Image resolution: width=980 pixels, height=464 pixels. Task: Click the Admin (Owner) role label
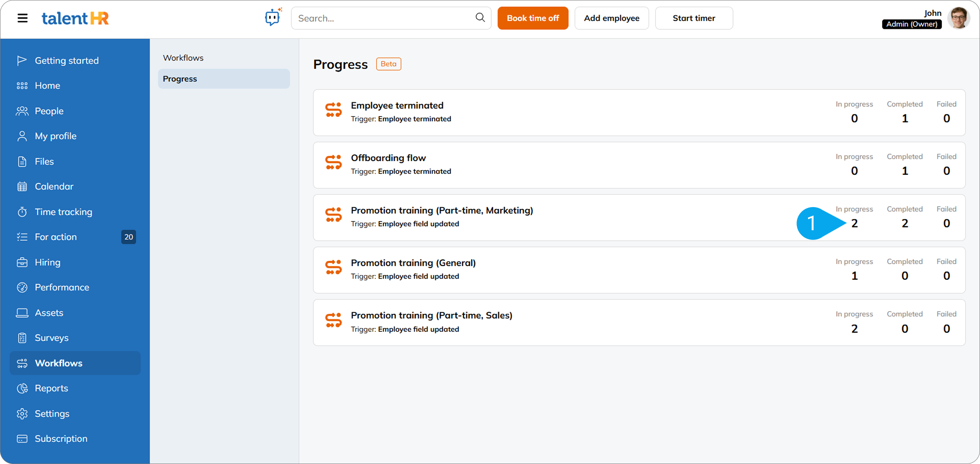[x=911, y=24]
